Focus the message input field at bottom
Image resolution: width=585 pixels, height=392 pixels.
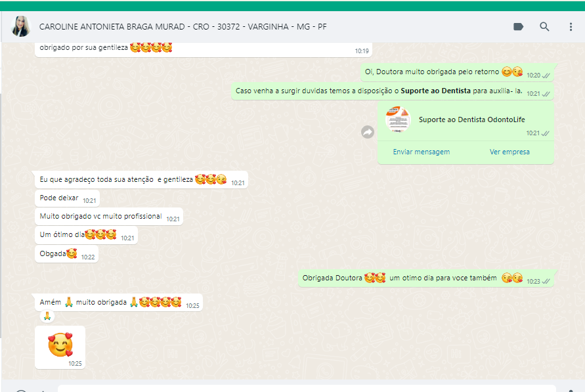pyautogui.click(x=307, y=389)
